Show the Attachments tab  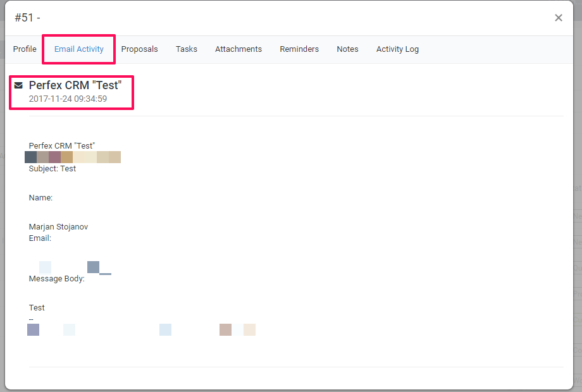coord(238,49)
